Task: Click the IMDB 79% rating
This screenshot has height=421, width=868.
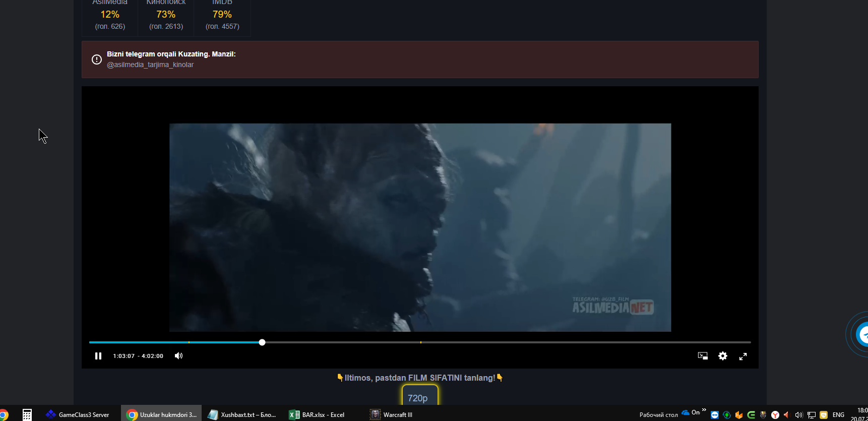Action: point(222,15)
